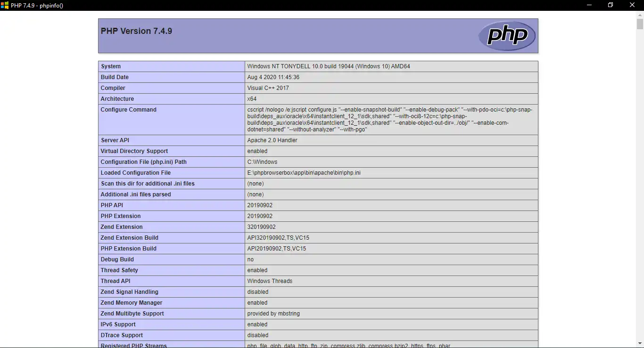Click the 'Thread Safety' label
Viewport: 644px width, 348px height.
119,270
